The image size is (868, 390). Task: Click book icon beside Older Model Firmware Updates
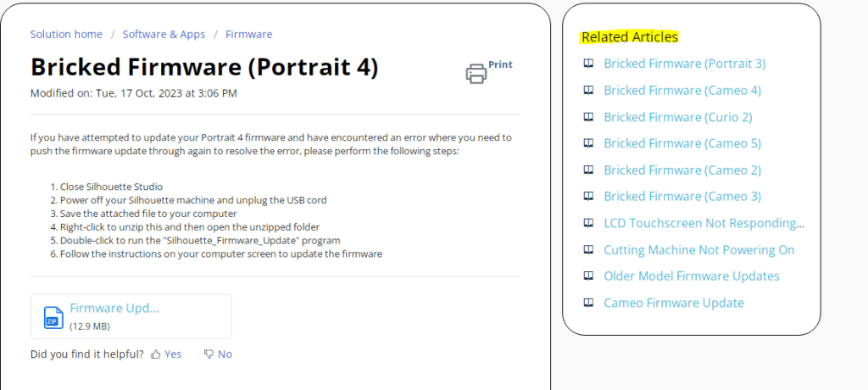pos(588,276)
